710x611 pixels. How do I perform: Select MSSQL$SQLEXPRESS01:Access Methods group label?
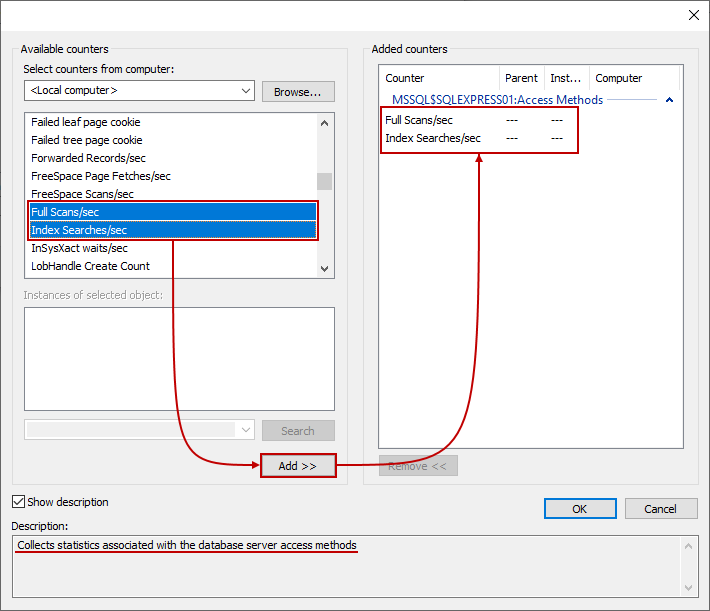click(x=497, y=100)
